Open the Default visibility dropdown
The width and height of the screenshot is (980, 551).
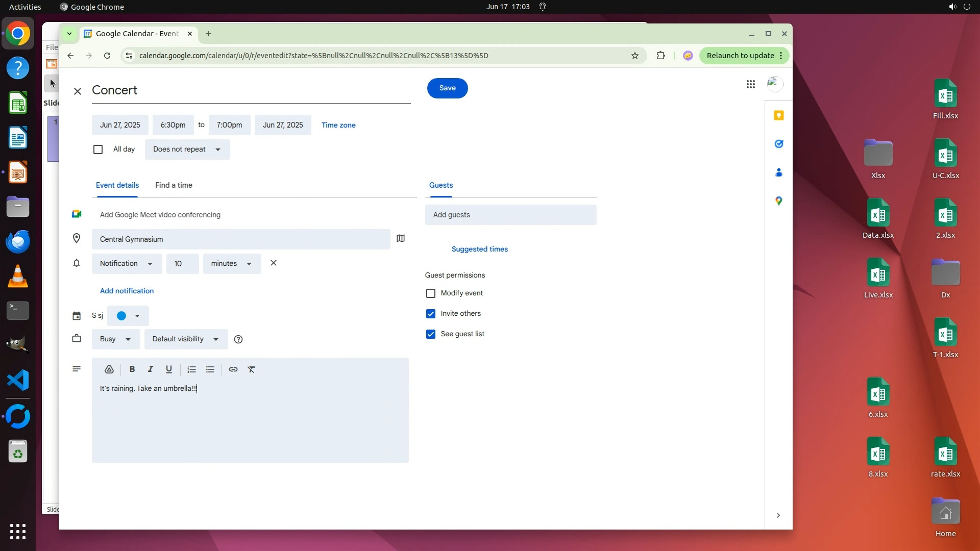click(186, 339)
